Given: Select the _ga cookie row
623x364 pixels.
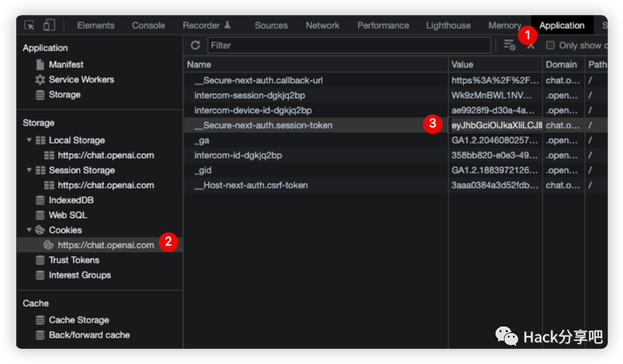Looking at the screenshot, I should tap(396, 140).
